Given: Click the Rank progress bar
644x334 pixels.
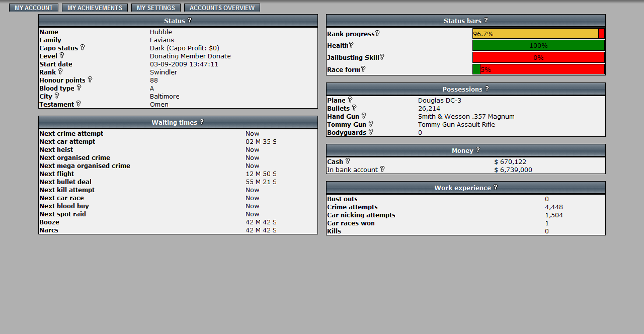Looking at the screenshot, I should (x=538, y=34).
